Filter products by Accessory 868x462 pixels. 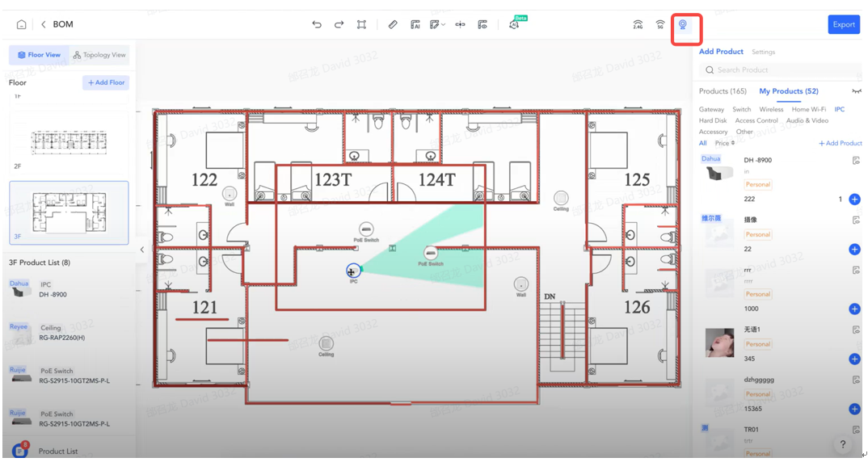[x=713, y=132]
